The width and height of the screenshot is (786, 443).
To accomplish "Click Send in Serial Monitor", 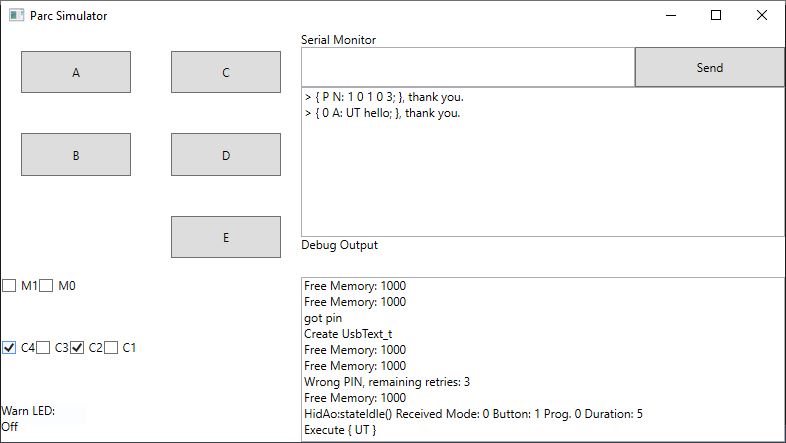I will tap(709, 67).
